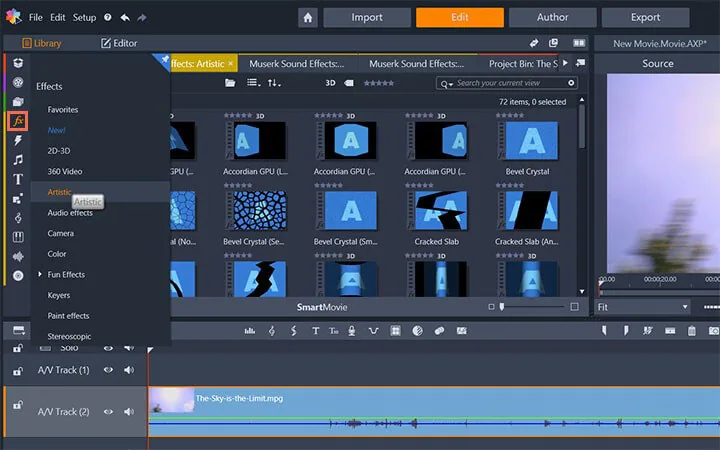This screenshot has width=720, height=450.
Task: Open the film reel media library icon
Action: pos(18,82)
